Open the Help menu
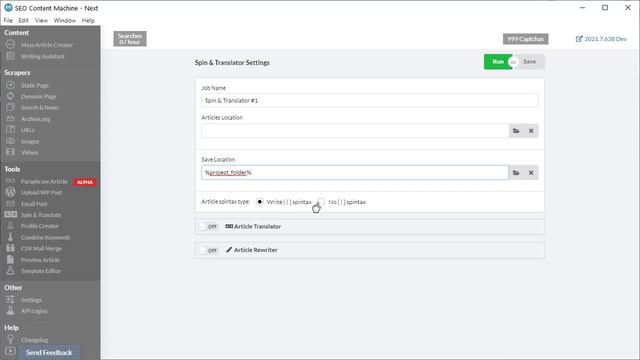 [x=88, y=20]
